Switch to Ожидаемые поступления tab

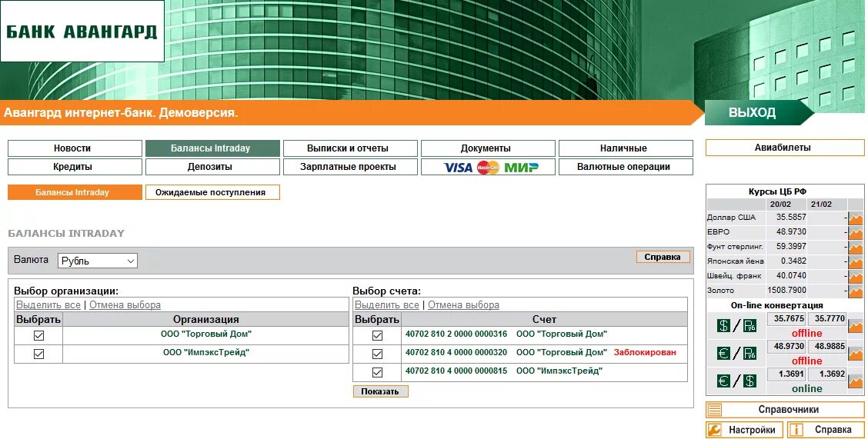pos(212,192)
